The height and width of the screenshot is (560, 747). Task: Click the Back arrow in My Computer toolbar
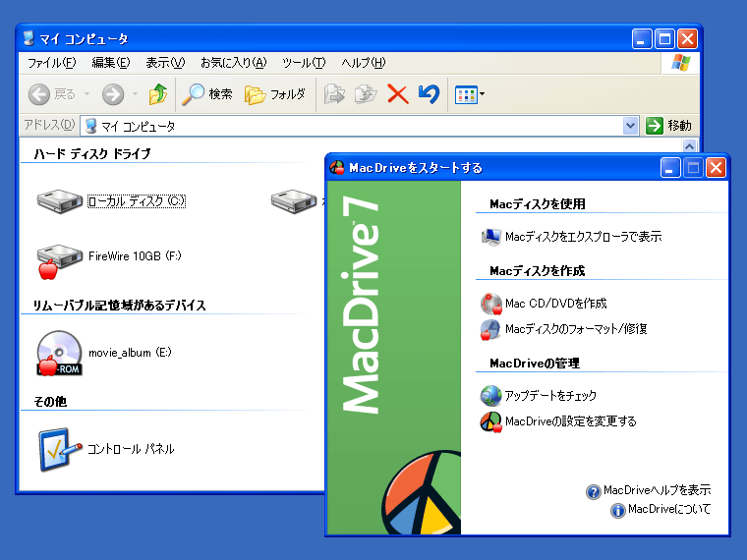click(39, 94)
